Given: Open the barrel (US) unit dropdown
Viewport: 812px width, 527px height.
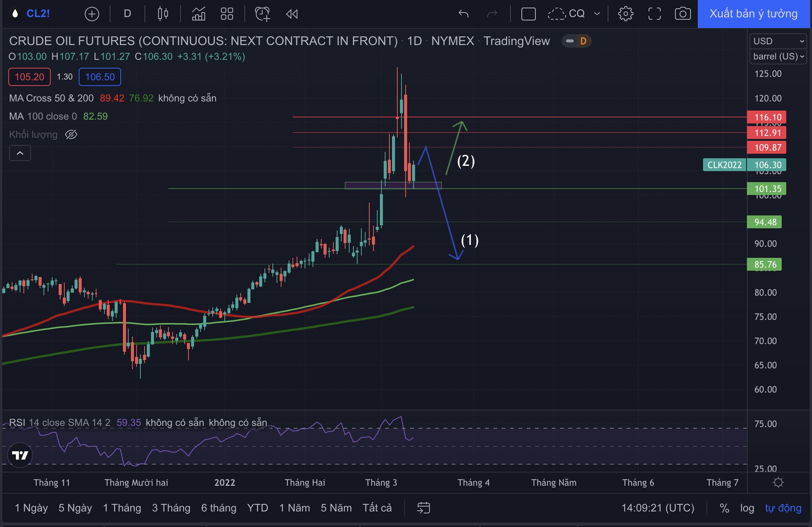Looking at the screenshot, I should [778, 56].
